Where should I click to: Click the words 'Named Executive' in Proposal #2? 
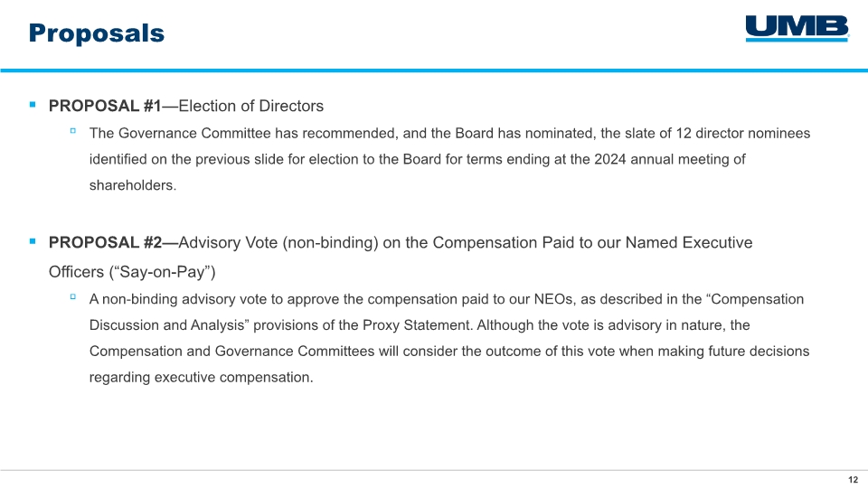(689, 242)
